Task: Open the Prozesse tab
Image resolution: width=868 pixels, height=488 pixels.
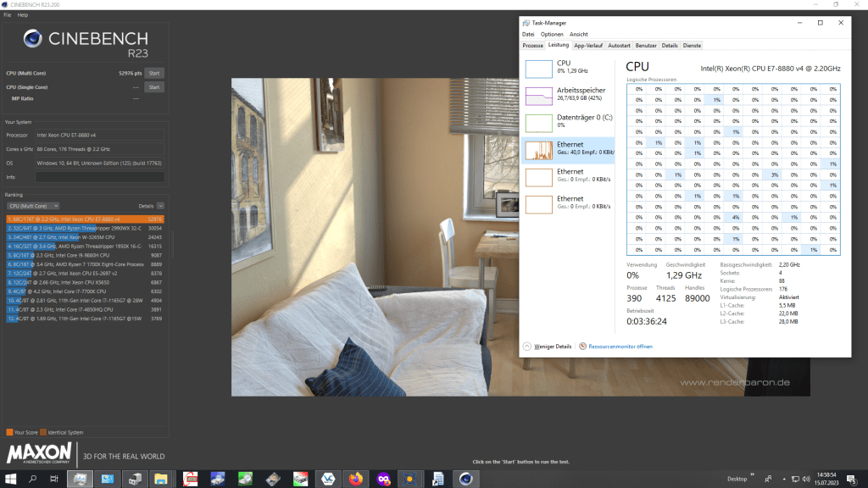Action: coord(532,46)
